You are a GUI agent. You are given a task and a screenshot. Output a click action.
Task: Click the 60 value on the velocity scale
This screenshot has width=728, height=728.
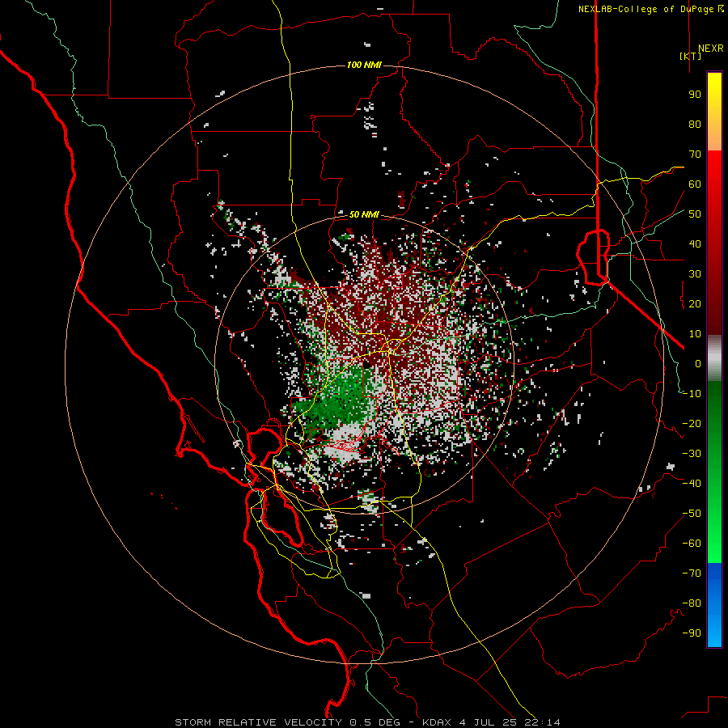(x=695, y=184)
